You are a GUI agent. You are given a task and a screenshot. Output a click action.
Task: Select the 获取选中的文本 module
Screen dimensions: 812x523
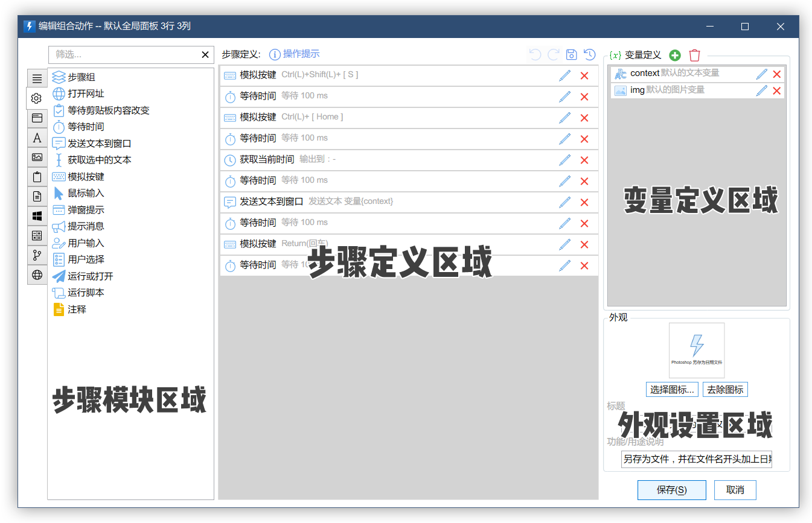(x=92, y=160)
